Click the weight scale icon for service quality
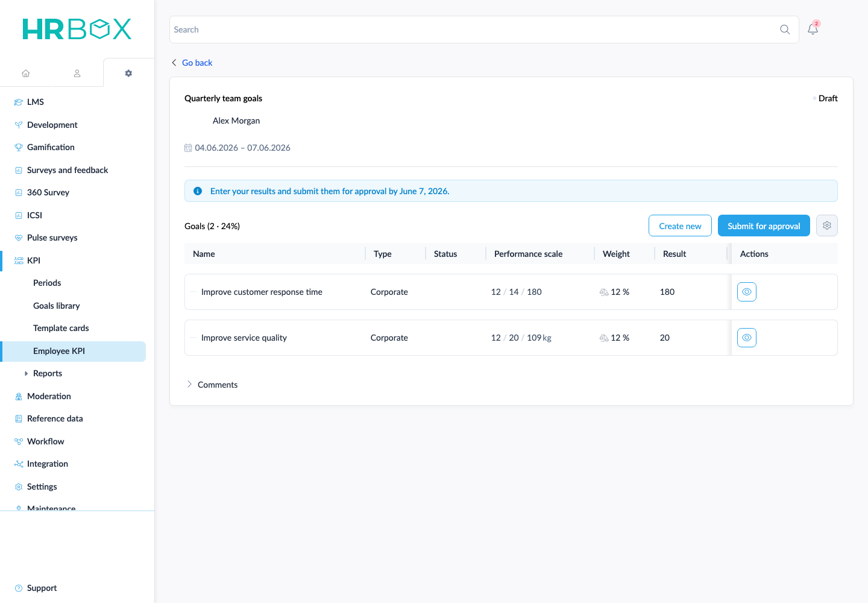The height and width of the screenshot is (603, 868). click(x=604, y=338)
